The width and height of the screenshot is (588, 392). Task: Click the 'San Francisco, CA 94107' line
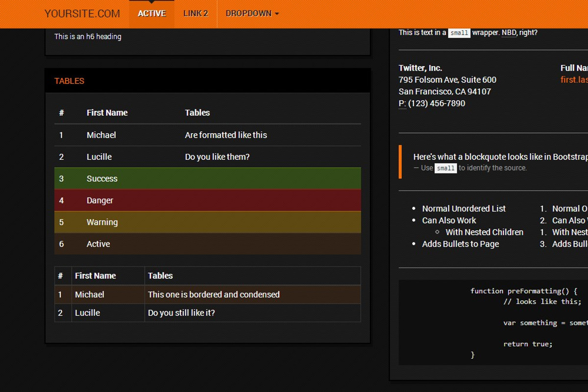pos(445,92)
